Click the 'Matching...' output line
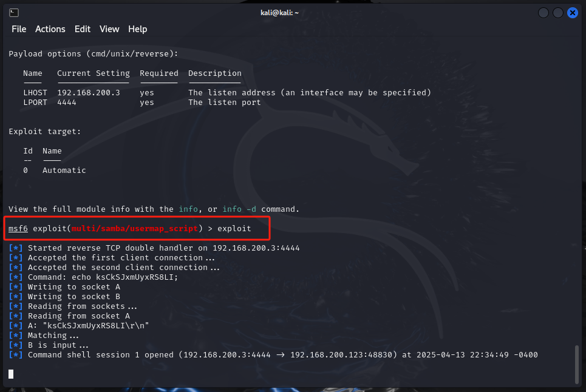Viewport: 586px width, 392px height. 44,335
